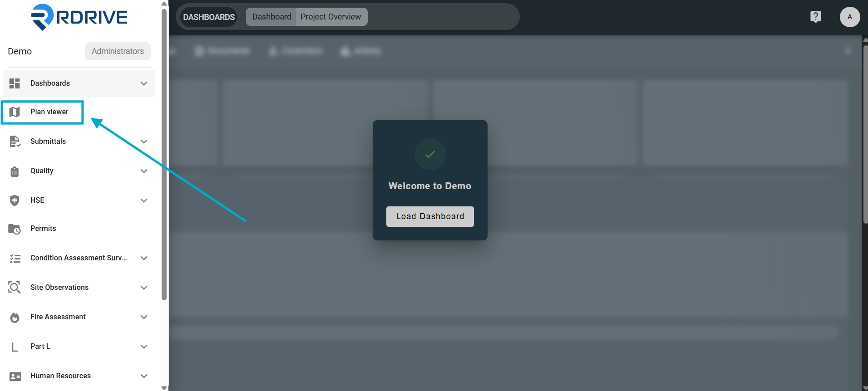Click the Condition Assessment checklist icon

tap(15, 259)
